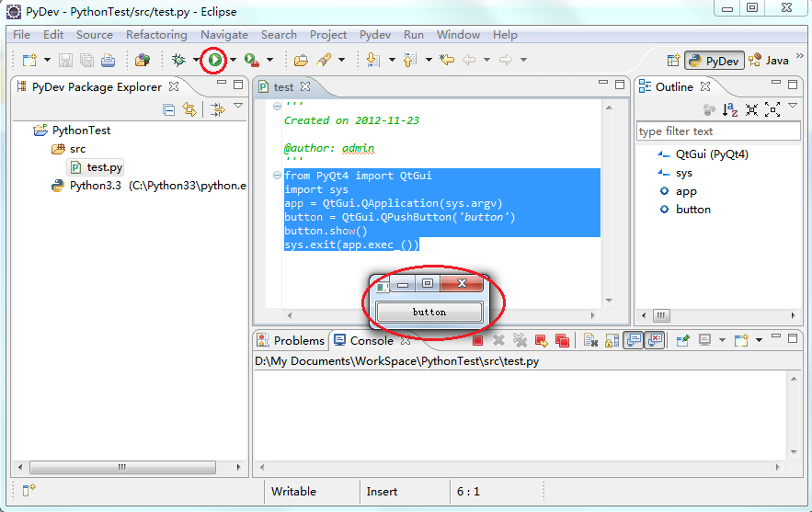Collapse the import code fold marker
Screen dimensions: 812x512
(277, 176)
